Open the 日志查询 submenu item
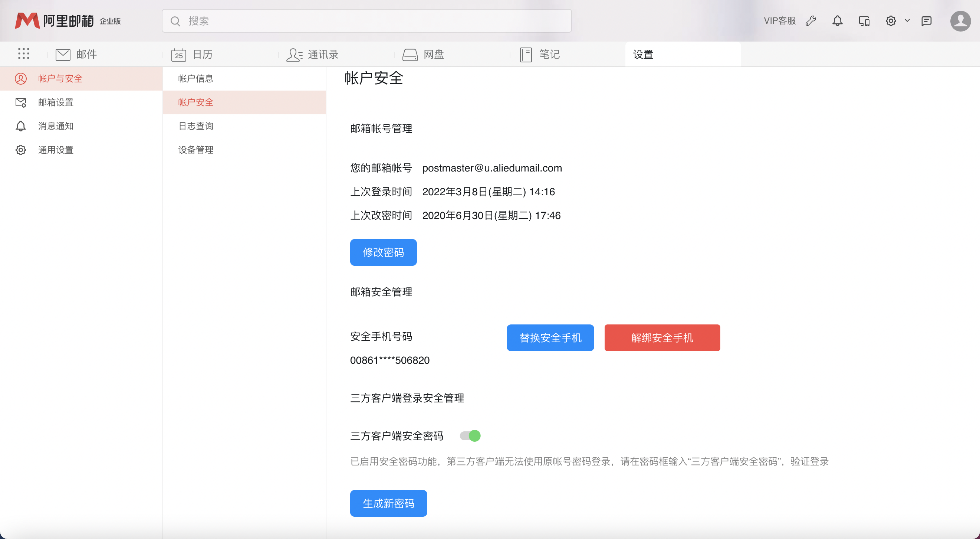Viewport: 980px width, 539px height. (x=244, y=126)
